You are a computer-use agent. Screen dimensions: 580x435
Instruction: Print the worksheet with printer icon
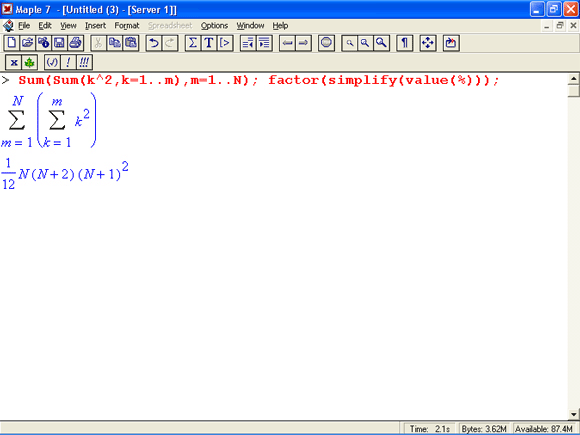coord(75,43)
